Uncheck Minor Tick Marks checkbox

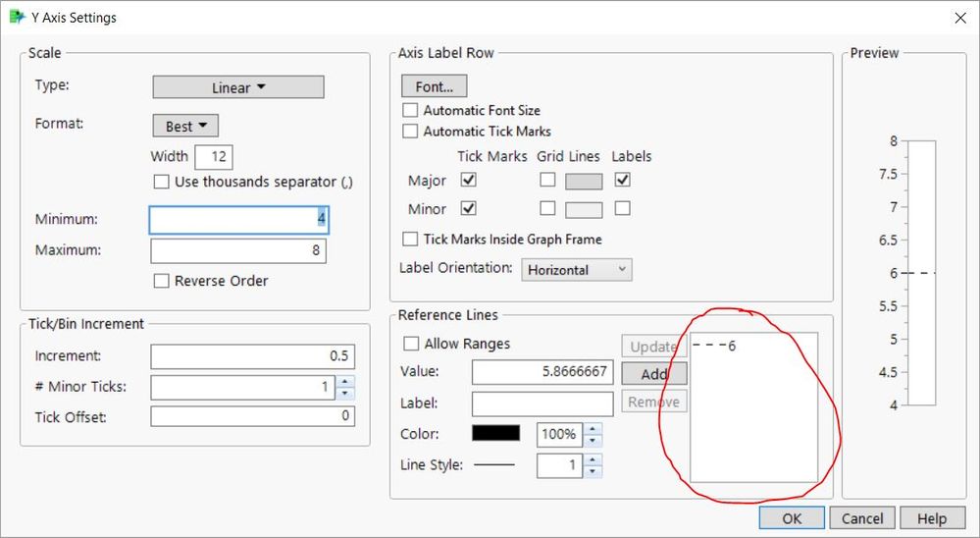point(468,208)
